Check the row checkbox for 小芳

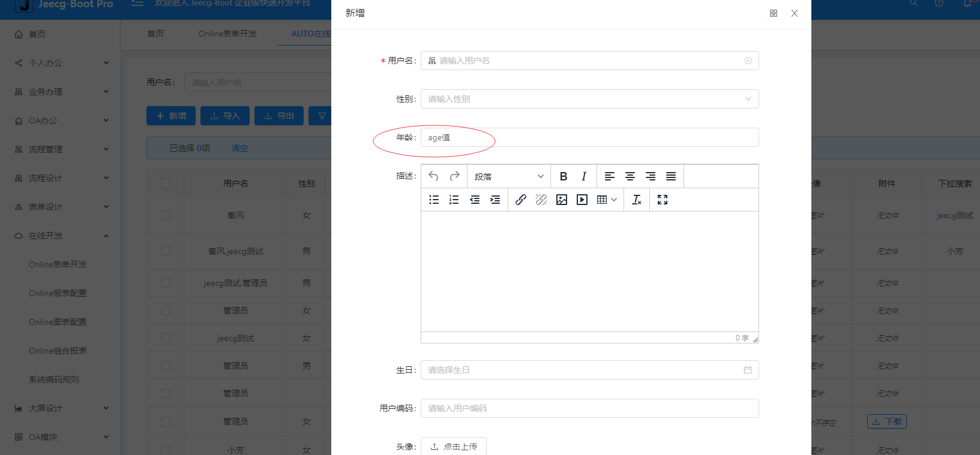[x=166, y=450]
